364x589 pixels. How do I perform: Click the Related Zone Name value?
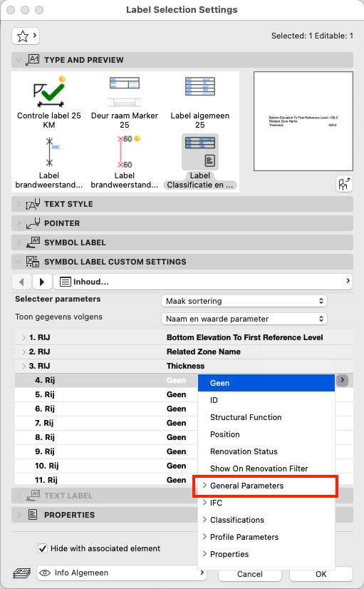pyautogui.click(x=204, y=352)
